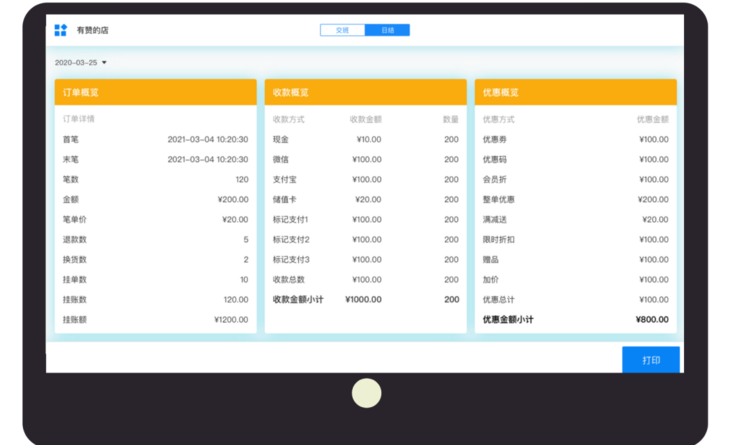
Task: Click the 储值卡 amount ¥20.00
Action: pos(368,199)
